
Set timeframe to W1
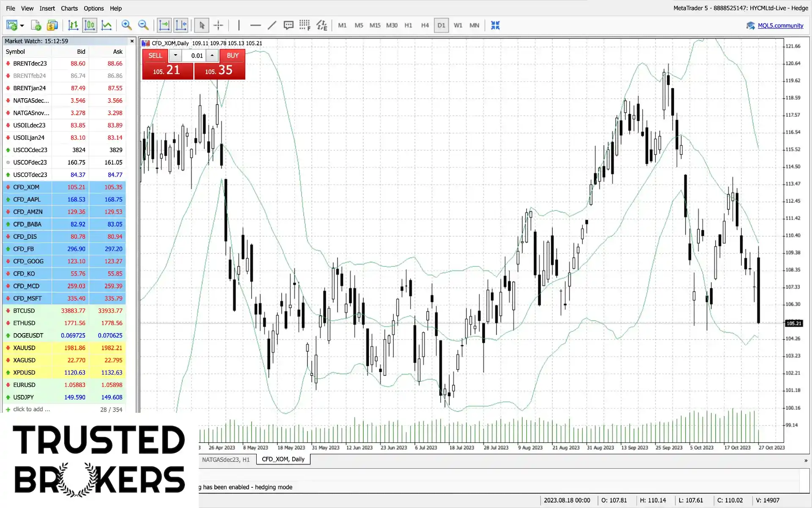(458, 25)
